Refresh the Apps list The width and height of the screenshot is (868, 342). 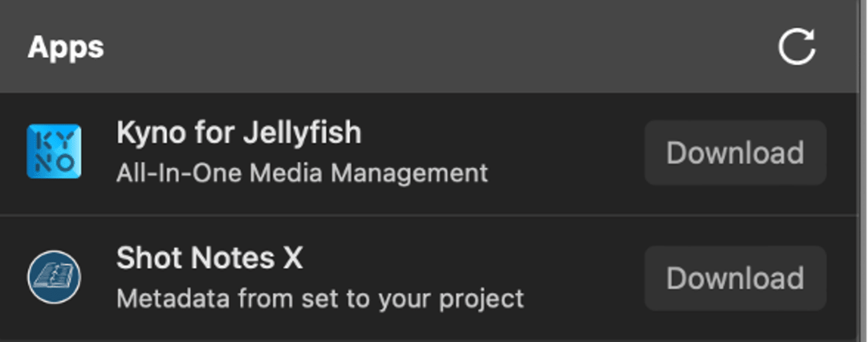pyautogui.click(x=797, y=47)
